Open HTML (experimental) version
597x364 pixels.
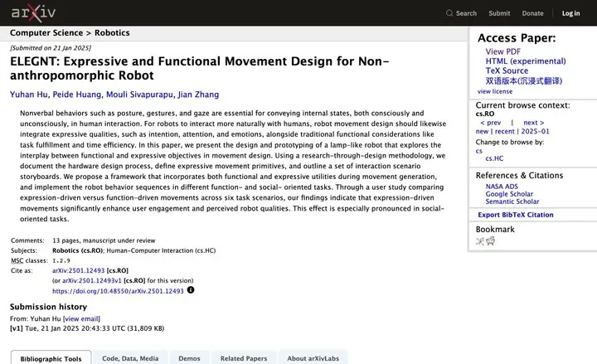pos(526,61)
